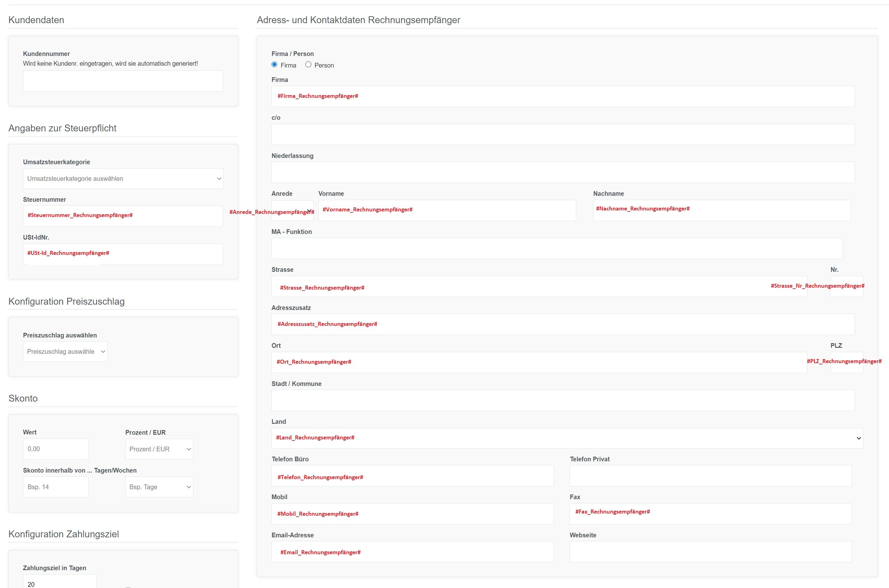Click the Kundendaten section heading
The height and width of the screenshot is (588, 889).
36,20
